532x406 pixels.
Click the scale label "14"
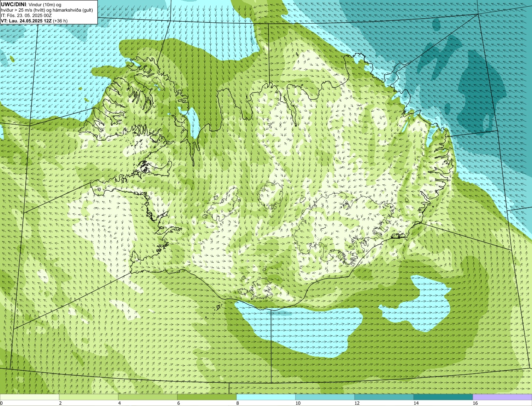416,403
